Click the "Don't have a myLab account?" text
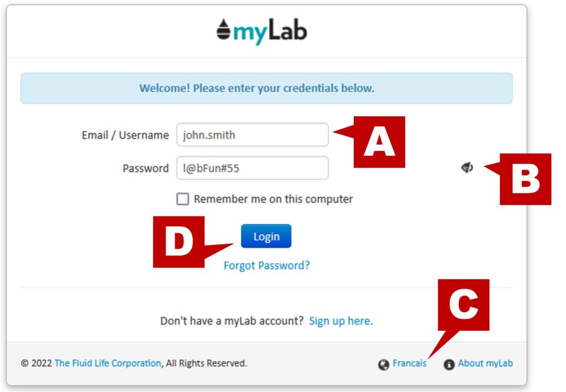566x392 pixels. [232, 321]
